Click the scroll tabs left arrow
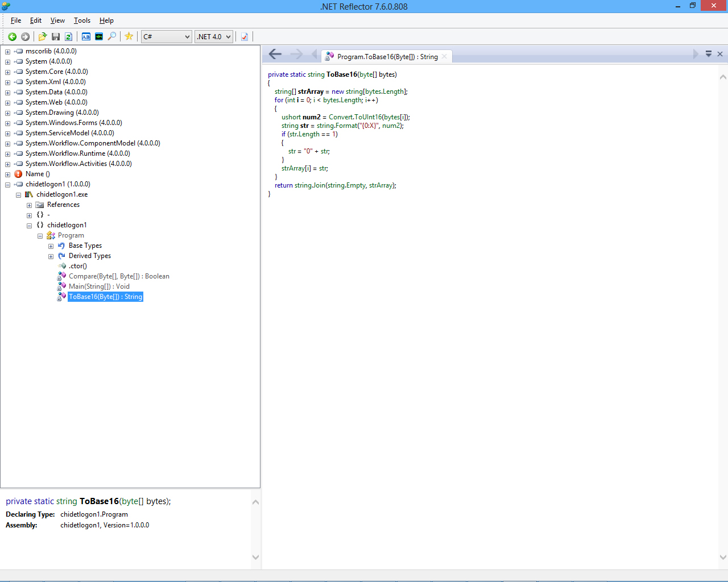The height and width of the screenshot is (582, 728). click(315, 54)
